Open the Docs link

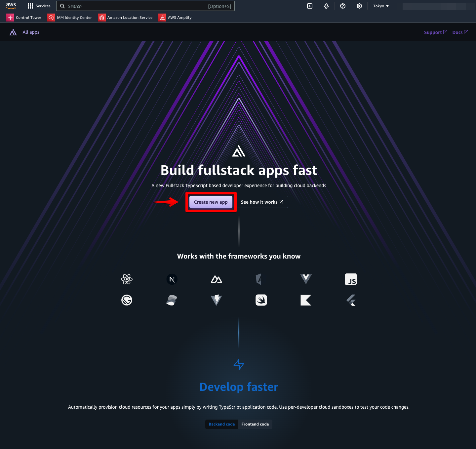(460, 32)
